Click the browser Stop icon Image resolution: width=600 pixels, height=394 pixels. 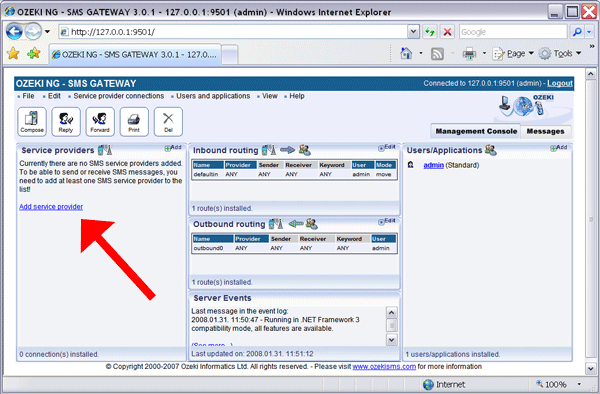pos(447,32)
